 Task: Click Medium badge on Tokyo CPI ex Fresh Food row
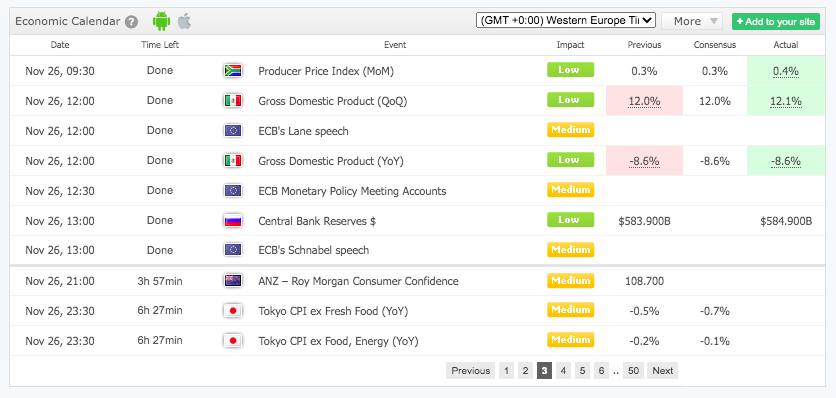click(x=570, y=309)
